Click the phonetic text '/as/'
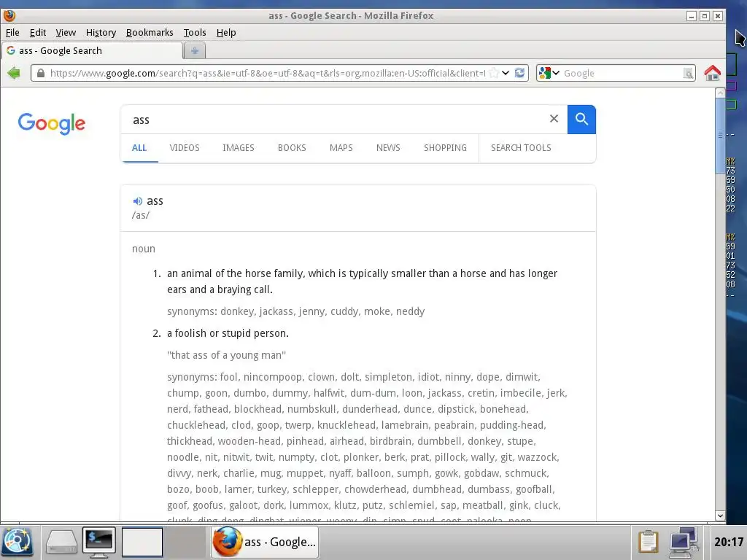Viewport: 747px width, 560px height. point(141,215)
